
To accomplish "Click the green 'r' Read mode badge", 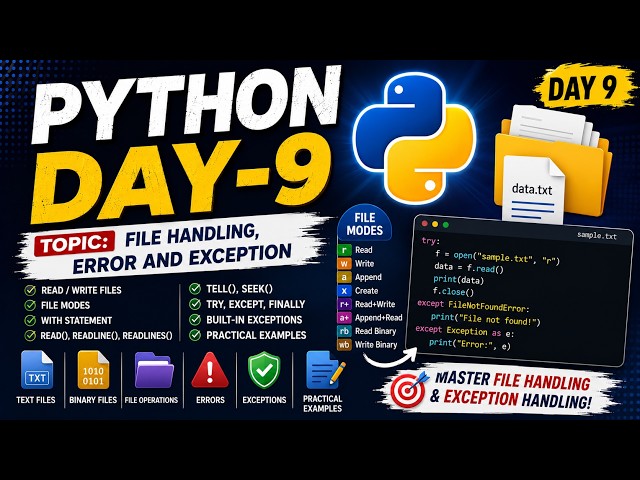I will point(344,250).
